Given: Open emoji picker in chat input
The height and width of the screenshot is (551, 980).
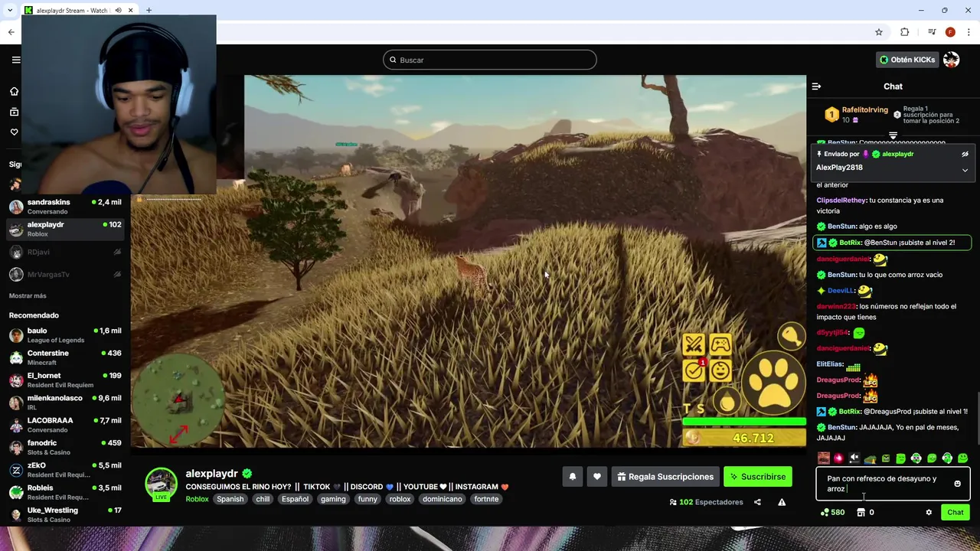Looking at the screenshot, I should point(957,484).
